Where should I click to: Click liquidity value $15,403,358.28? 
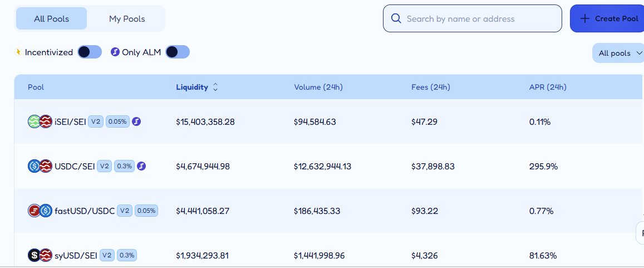pyautogui.click(x=205, y=121)
